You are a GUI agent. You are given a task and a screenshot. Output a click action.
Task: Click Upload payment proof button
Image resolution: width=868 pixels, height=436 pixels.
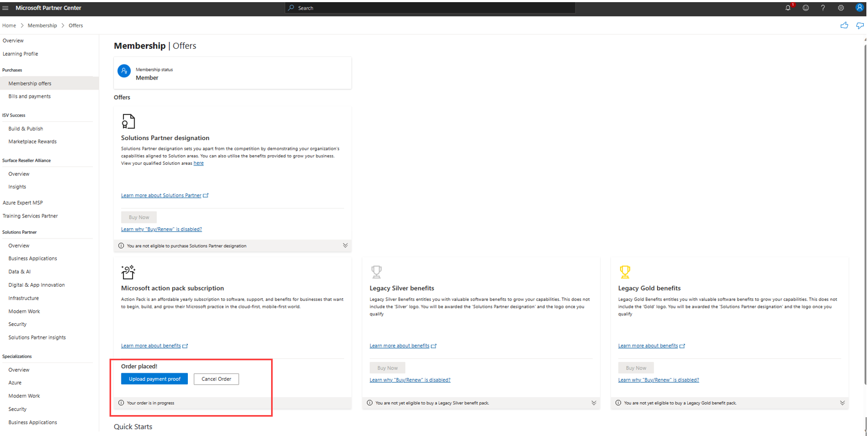pos(155,379)
